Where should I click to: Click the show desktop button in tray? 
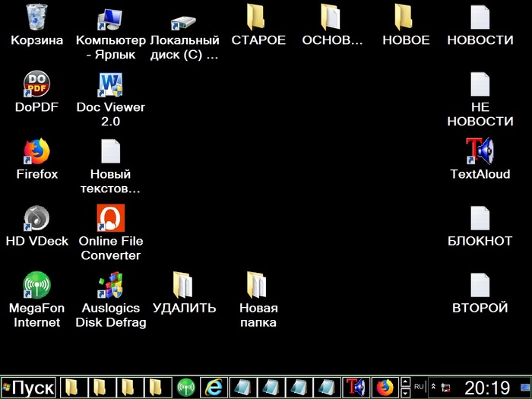coord(525,388)
